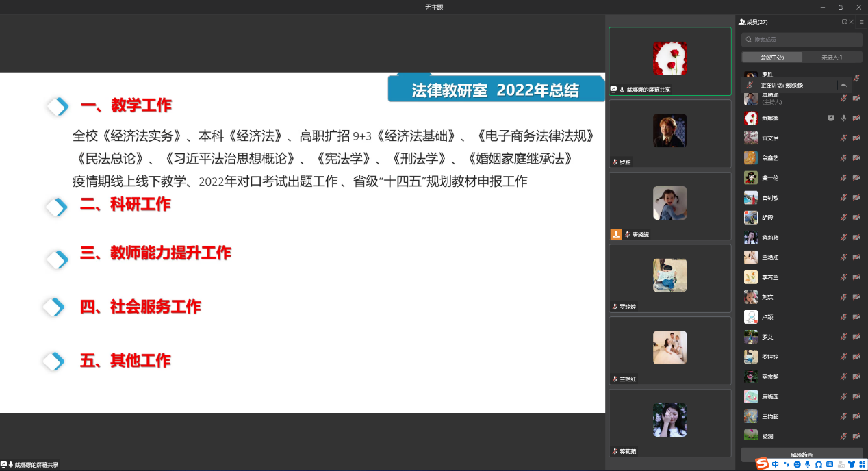This screenshot has height=471, width=868.
Task: Click the Sogou input method logo
Action: coord(763,464)
